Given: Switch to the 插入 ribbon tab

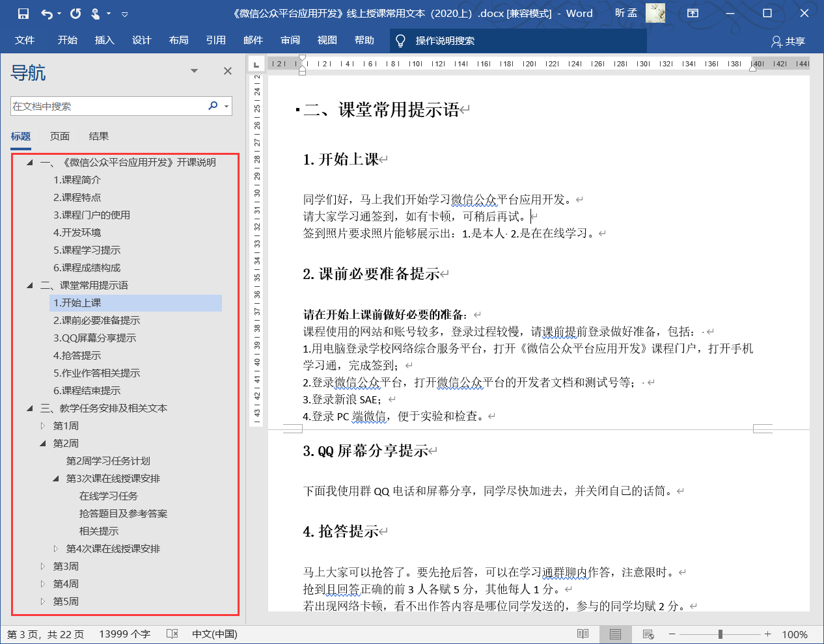Looking at the screenshot, I should coord(105,40).
